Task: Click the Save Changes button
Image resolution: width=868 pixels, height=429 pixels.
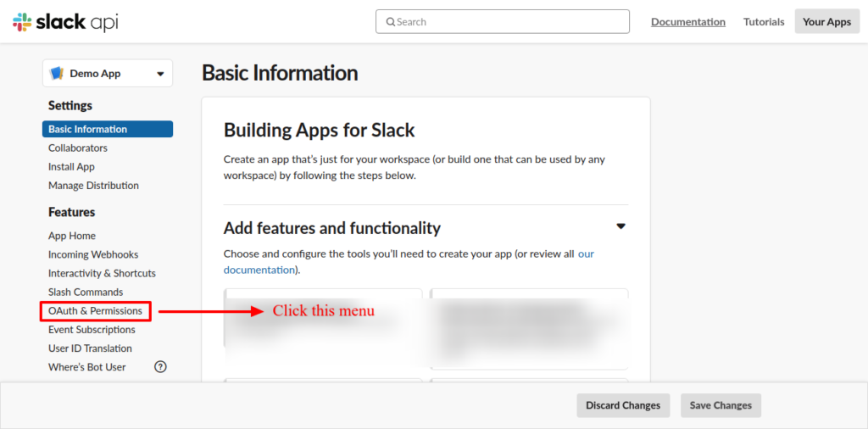Action: click(x=721, y=405)
